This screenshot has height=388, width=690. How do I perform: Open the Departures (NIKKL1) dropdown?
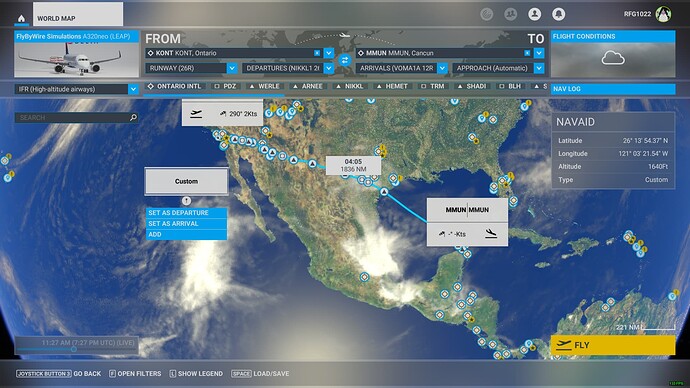click(x=288, y=68)
